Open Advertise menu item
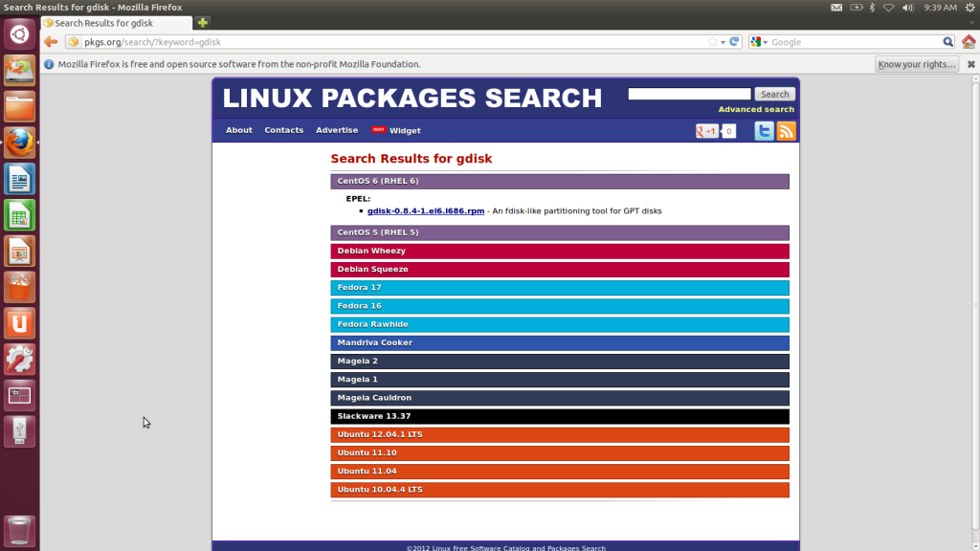Screen dimensions: 980x551 coord(337,130)
